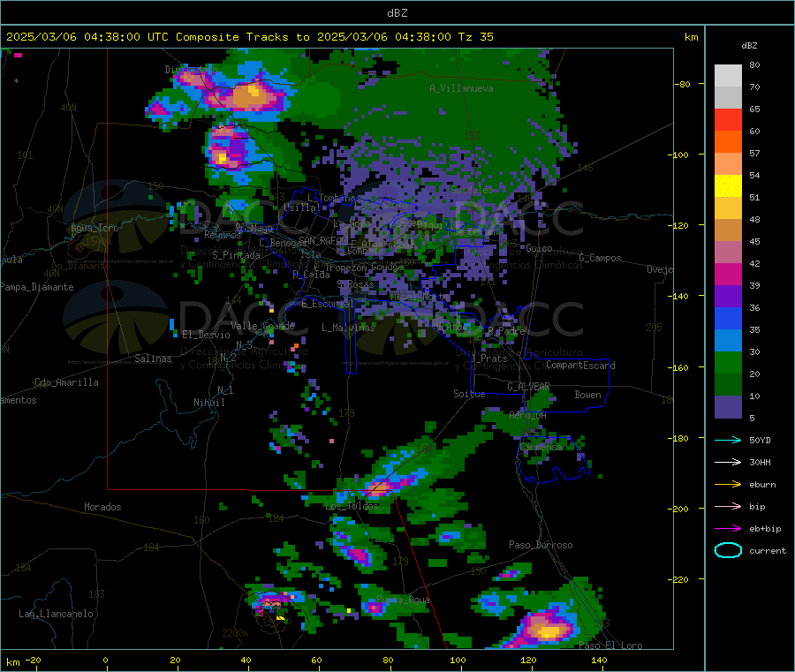Click the 57 dBZ orange legend swatch

click(728, 141)
